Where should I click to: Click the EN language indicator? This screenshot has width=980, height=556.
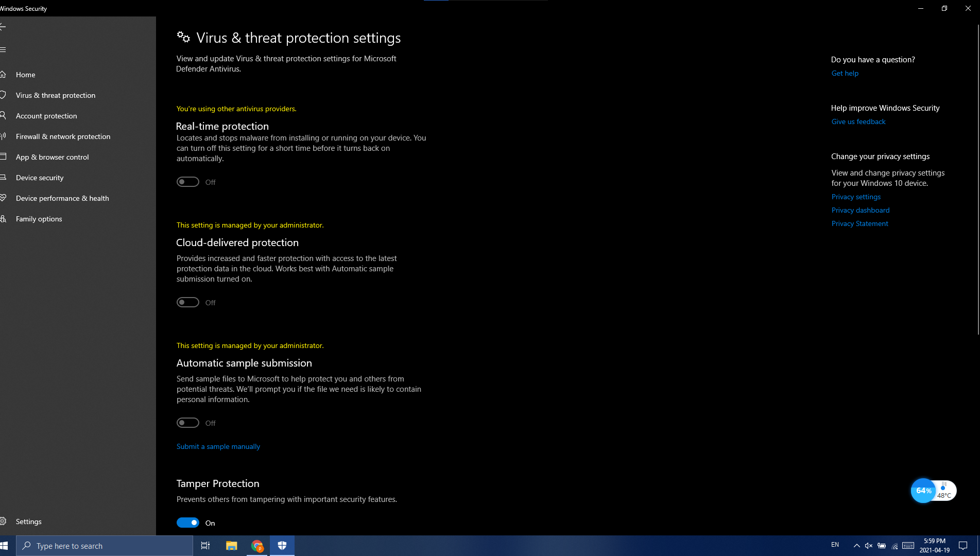835,545
